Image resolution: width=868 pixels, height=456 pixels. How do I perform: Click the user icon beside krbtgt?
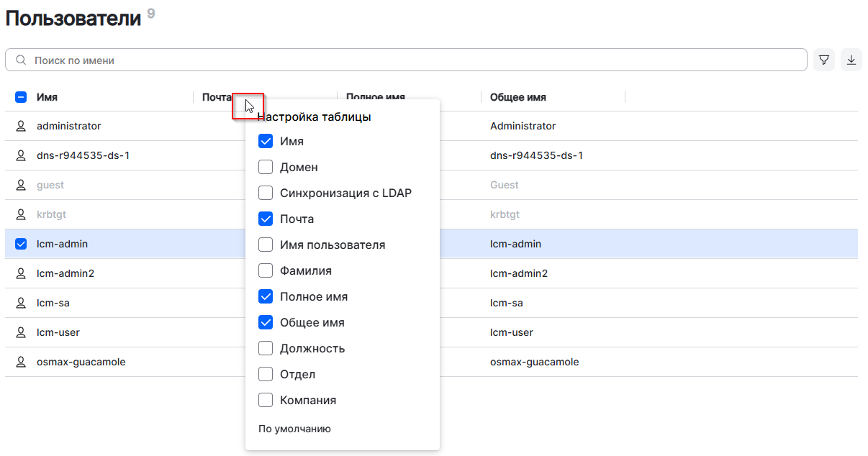(x=21, y=214)
